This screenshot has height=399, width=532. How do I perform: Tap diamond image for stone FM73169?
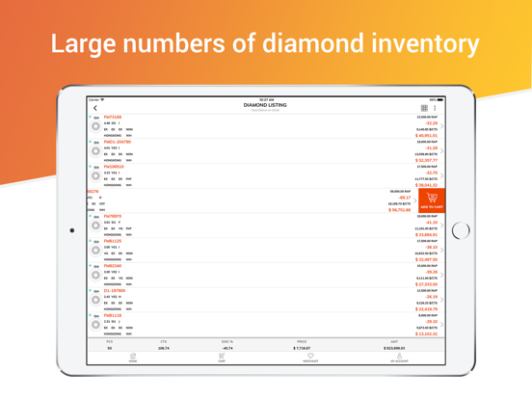[x=95, y=126]
